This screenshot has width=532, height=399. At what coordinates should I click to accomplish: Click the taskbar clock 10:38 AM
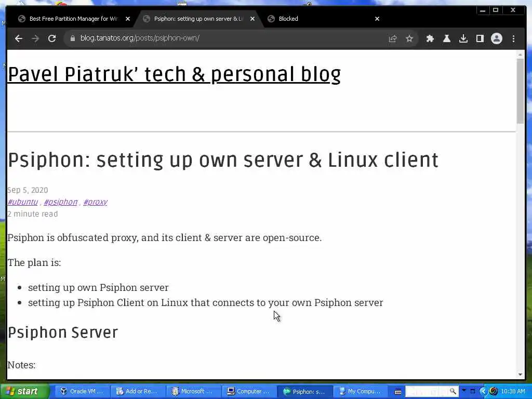513,392
